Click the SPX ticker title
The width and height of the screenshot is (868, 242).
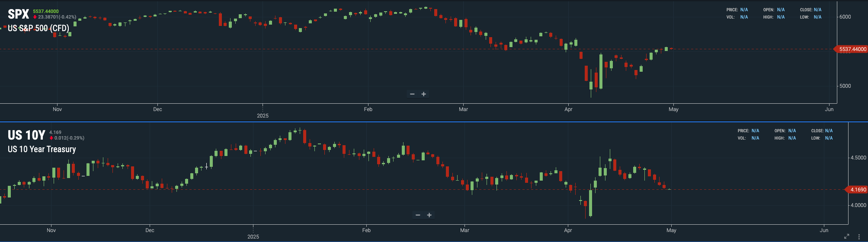click(x=19, y=14)
